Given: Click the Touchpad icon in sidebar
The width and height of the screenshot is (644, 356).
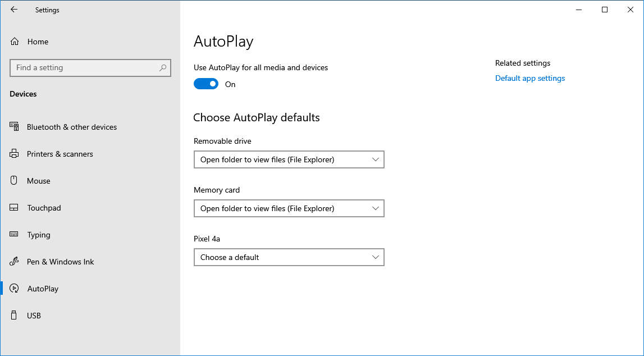Looking at the screenshot, I should [x=15, y=208].
